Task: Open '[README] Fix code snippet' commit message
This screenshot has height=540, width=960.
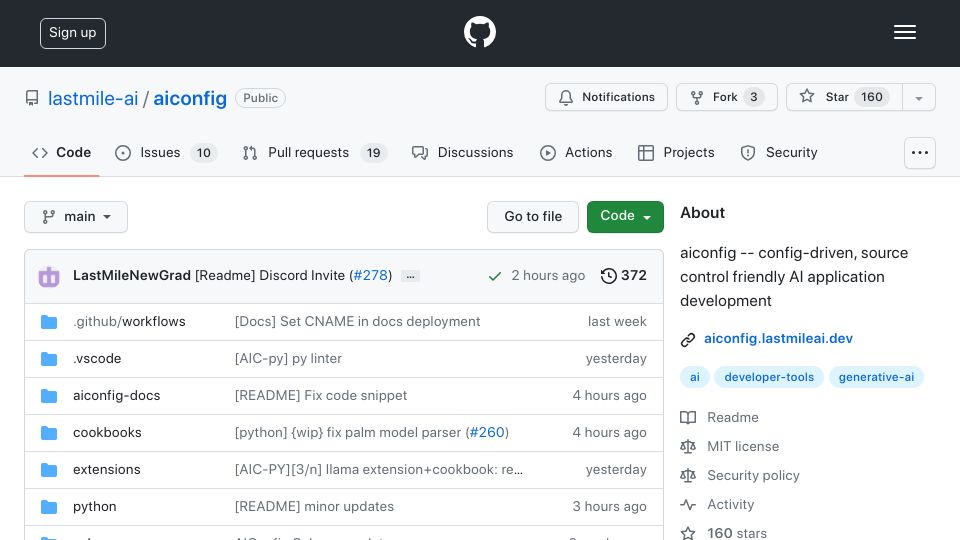Action: pos(321,396)
